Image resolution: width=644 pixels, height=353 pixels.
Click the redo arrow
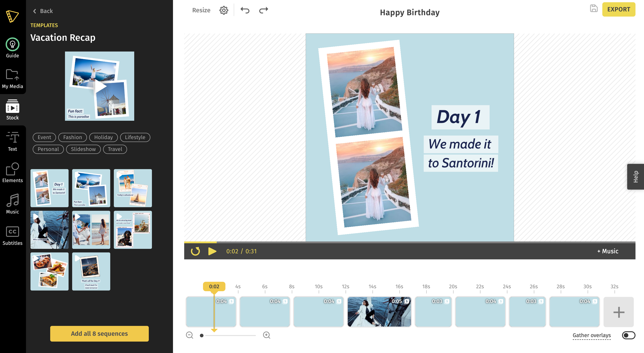[x=264, y=10]
